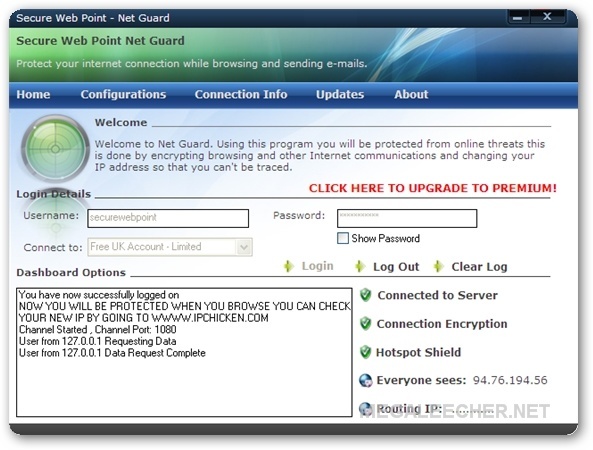Click the Clear Log button
The width and height of the screenshot is (593, 450).
coord(479,267)
